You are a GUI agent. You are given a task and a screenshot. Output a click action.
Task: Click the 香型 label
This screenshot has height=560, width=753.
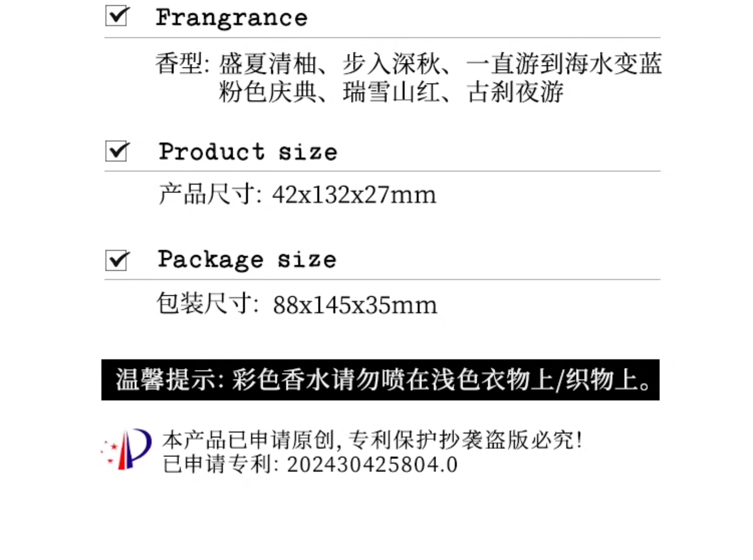click(179, 63)
